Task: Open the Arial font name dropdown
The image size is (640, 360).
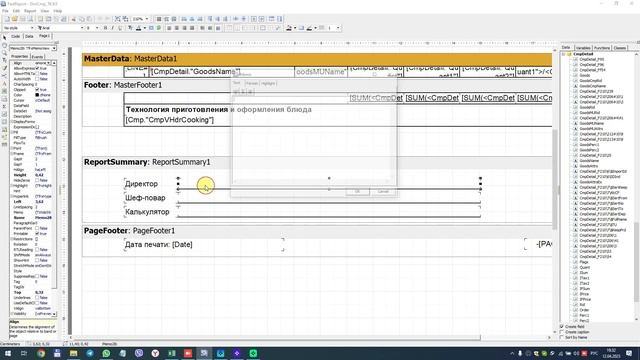Action: pos(82,28)
